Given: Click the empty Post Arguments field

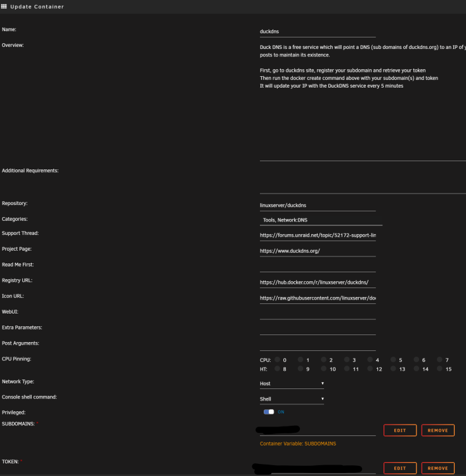Looking at the screenshot, I should [318, 345].
